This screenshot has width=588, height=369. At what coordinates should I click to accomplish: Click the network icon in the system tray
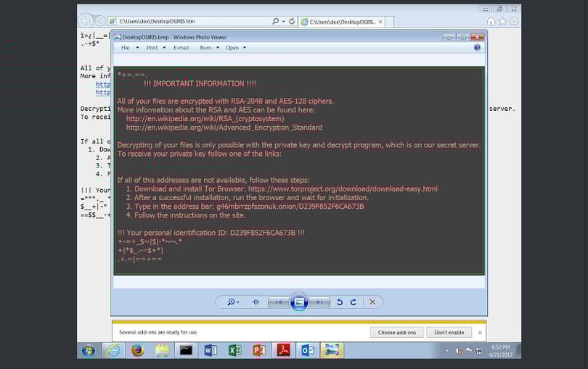[479, 351]
